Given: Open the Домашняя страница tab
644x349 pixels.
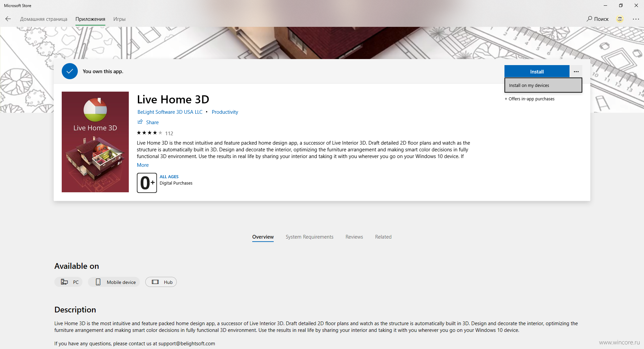Looking at the screenshot, I should point(44,19).
